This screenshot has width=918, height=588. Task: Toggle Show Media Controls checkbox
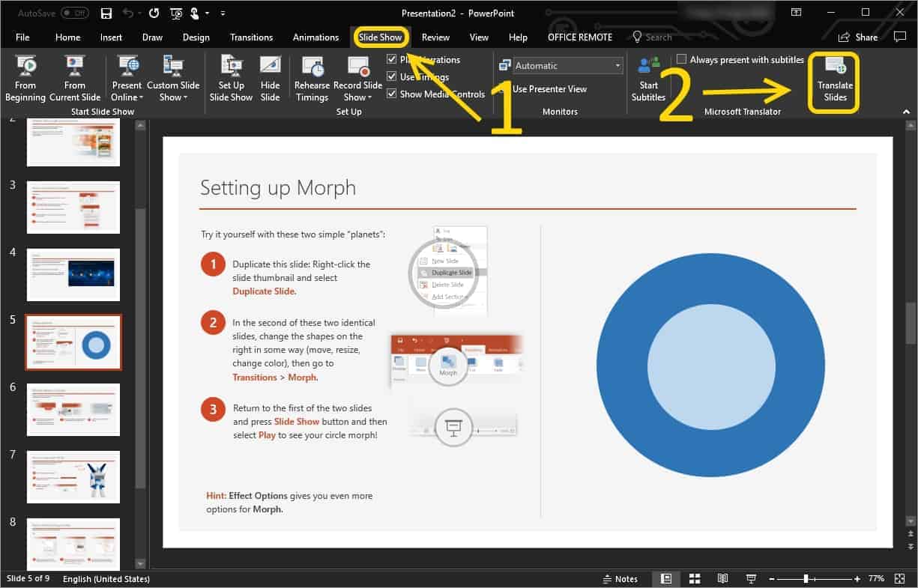[392, 94]
